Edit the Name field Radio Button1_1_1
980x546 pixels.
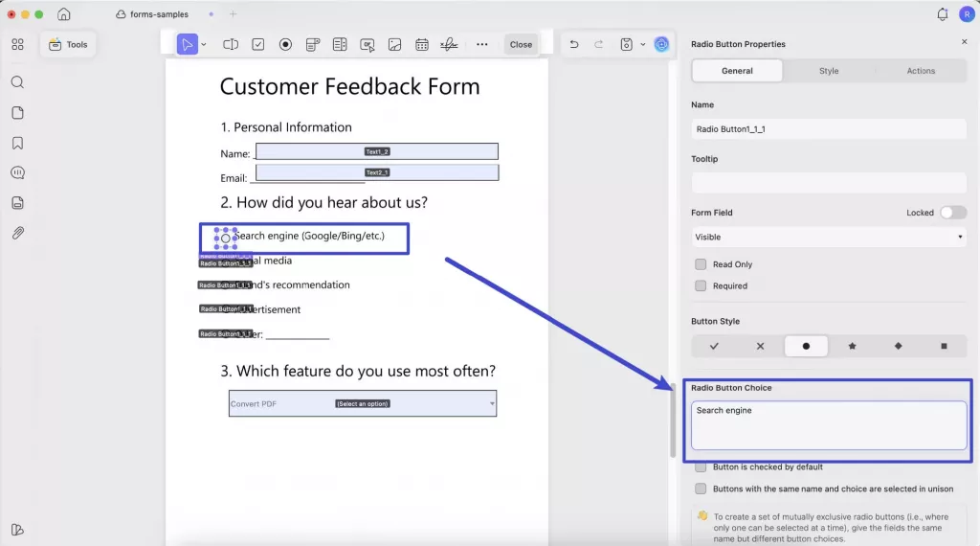click(x=829, y=129)
